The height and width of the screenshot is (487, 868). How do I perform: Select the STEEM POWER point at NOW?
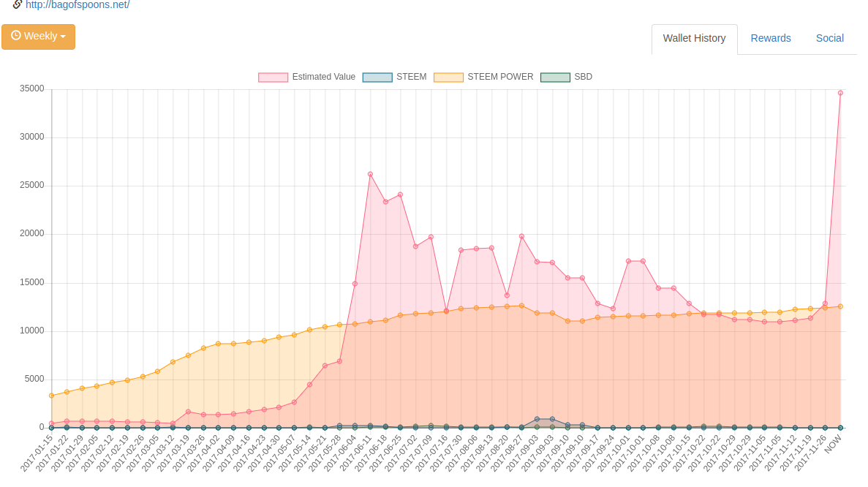pyautogui.click(x=840, y=306)
